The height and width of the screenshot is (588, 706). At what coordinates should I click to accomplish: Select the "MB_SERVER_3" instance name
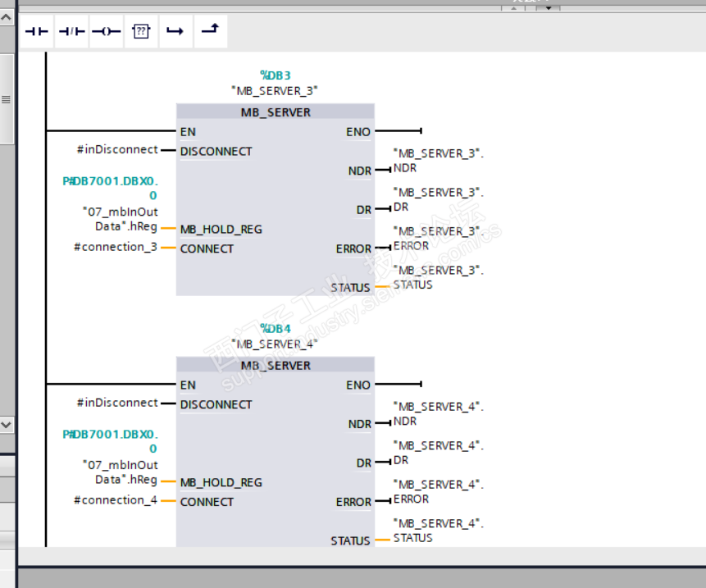(x=275, y=91)
